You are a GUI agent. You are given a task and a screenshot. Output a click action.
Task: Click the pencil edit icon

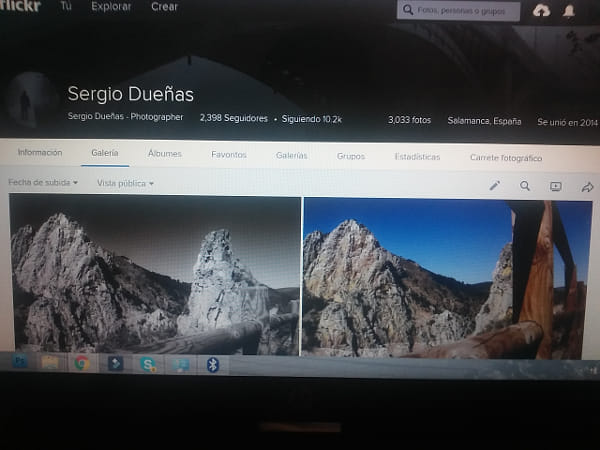(x=494, y=186)
